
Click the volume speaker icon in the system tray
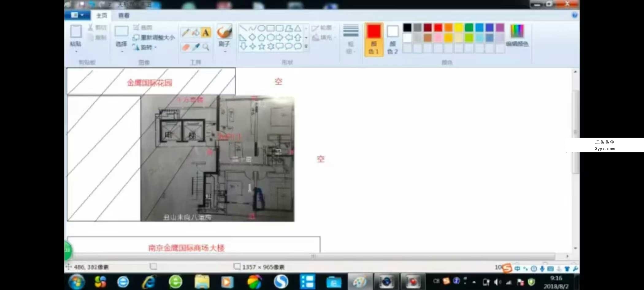[x=497, y=282]
